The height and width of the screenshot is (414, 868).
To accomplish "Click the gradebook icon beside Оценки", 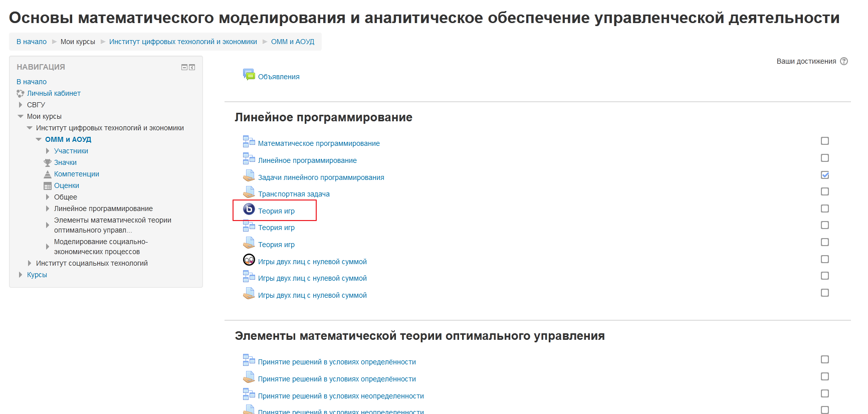I will (48, 185).
